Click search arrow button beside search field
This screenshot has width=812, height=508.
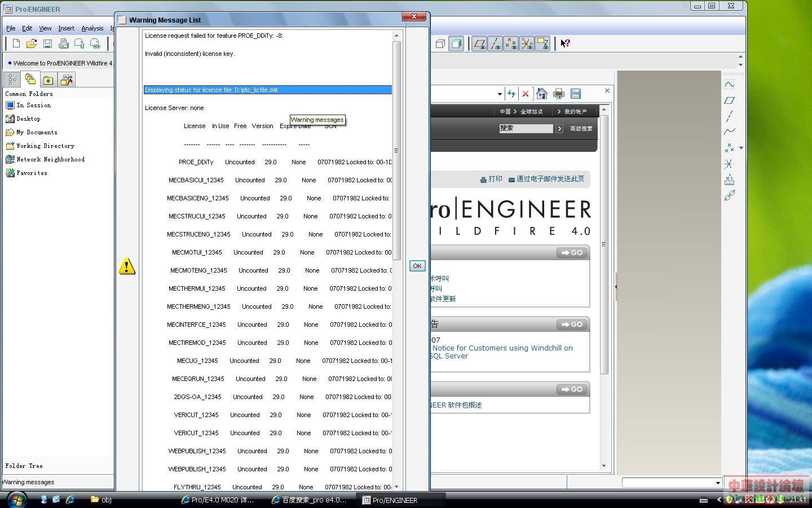559,129
